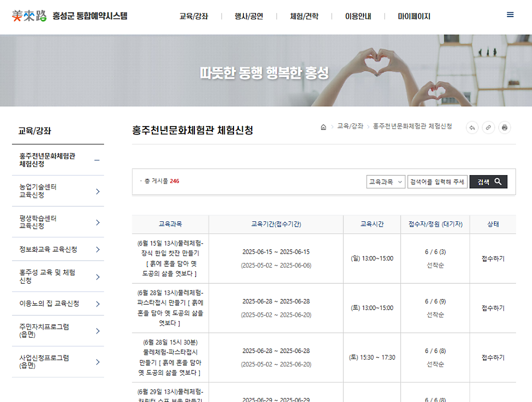The height and width of the screenshot is (402, 532).
Task: Click the search keyword input field
Action: pos(437,182)
